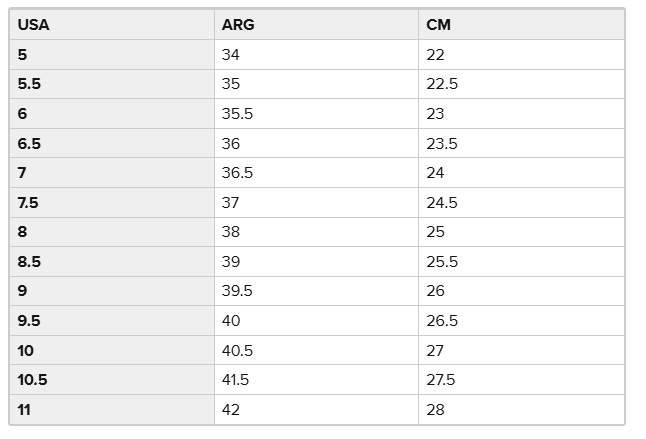Image resolution: width=646 pixels, height=439 pixels.
Task: Click the CM column header
Action: tap(438, 25)
